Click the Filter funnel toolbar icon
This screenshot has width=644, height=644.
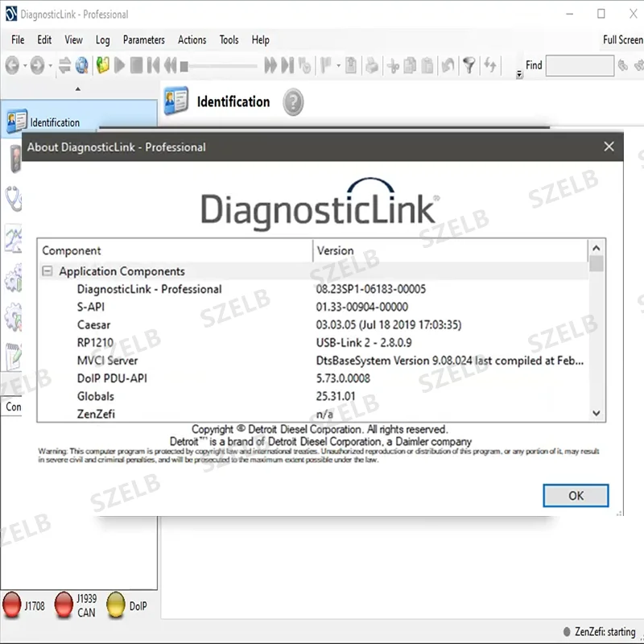pos(469,65)
